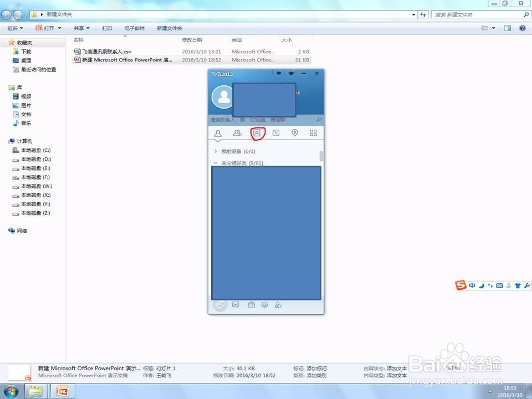Open the 组织 menu in Explorer

point(16,28)
